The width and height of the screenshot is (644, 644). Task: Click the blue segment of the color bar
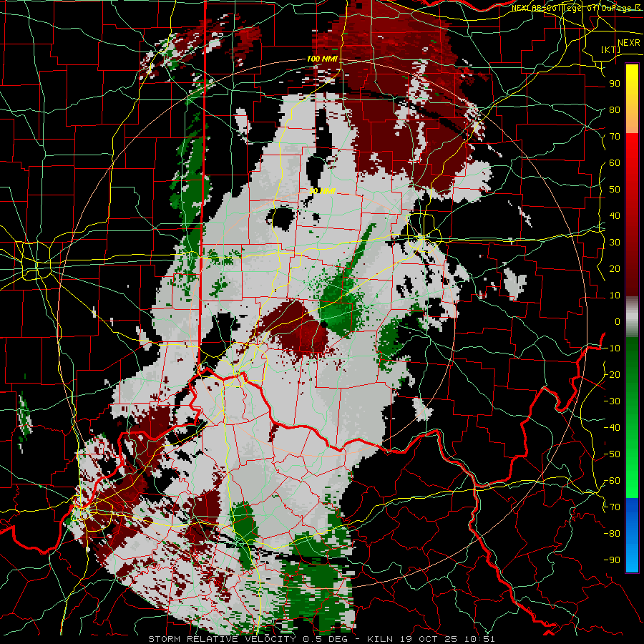(632, 535)
